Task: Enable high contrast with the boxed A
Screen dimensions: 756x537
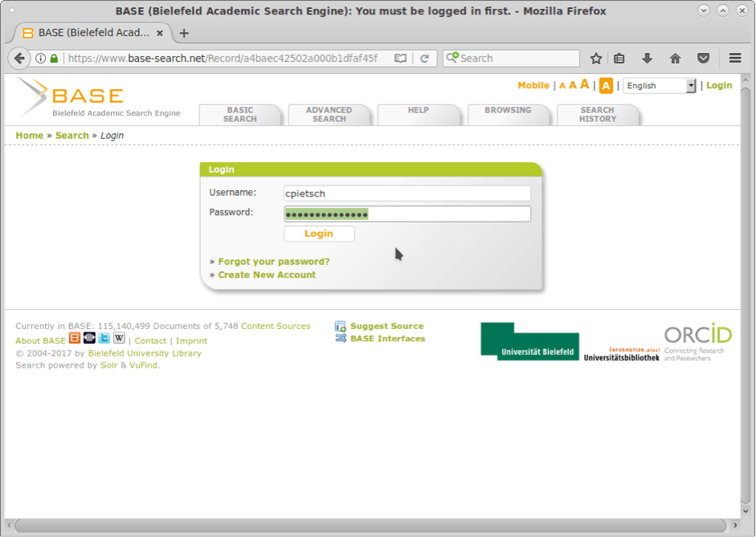Action: pos(606,85)
